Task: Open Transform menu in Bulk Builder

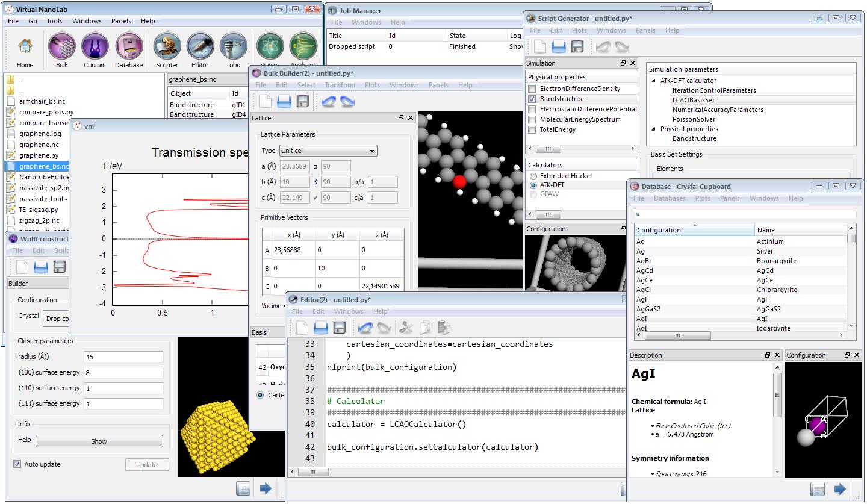Action: (x=340, y=85)
